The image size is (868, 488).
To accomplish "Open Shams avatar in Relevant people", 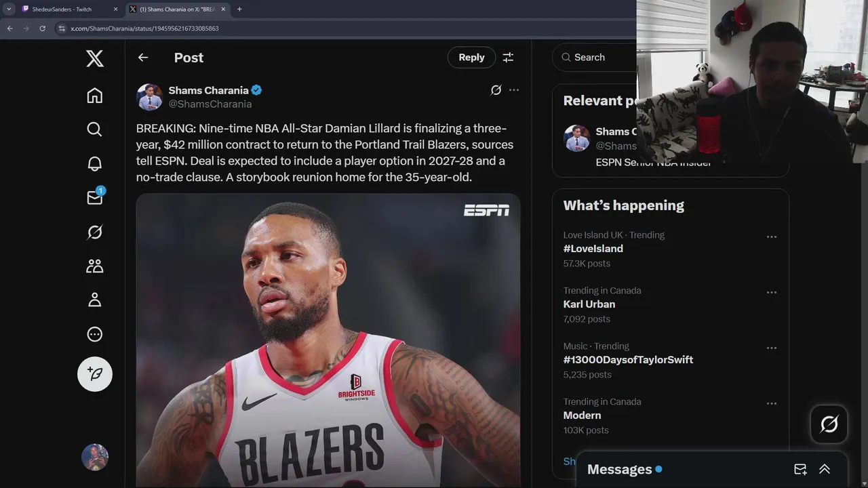I will [577, 138].
